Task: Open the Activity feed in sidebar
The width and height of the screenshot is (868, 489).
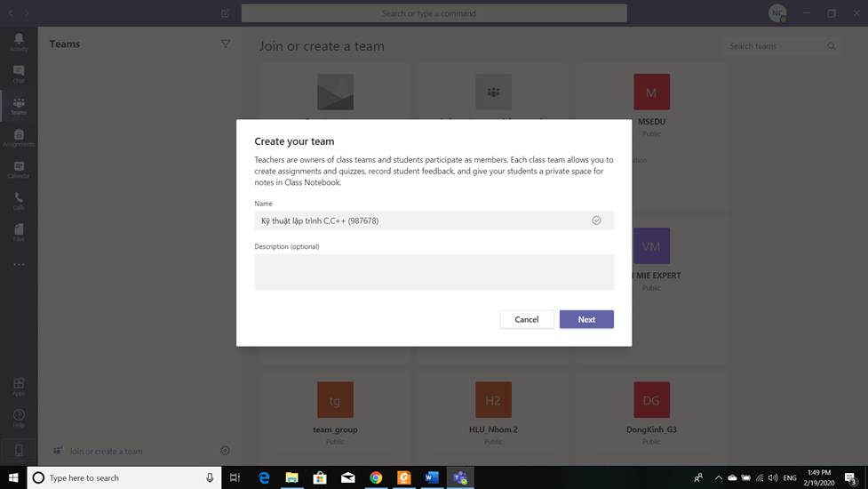Action: [x=19, y=42]
